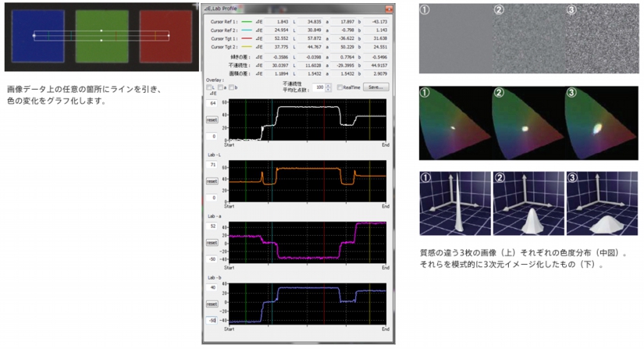
Task: Enable the L overlay checkbox
Action: point(209,87)
